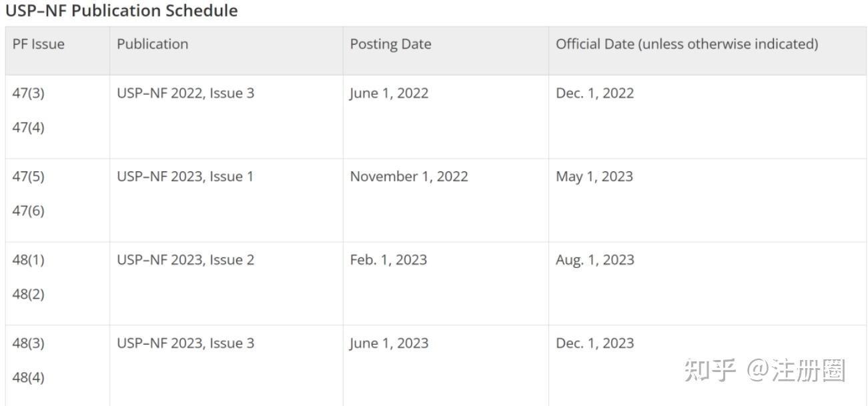Image resolution: width=868 pixels, height=406 pixels.
Task: Click the 知乎 @注册圈 watermark
Action: pos(765,371)
